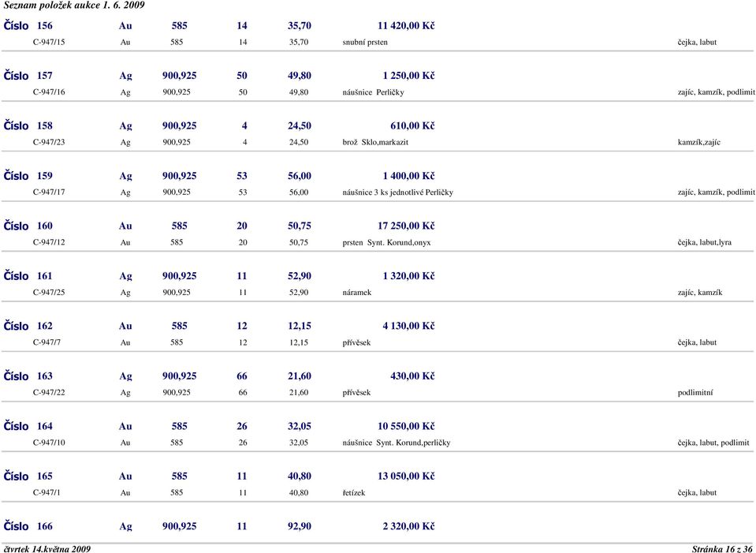Select 'brož Sklo,markazit' description
The image size is (756, 553).
coord(375,142)
